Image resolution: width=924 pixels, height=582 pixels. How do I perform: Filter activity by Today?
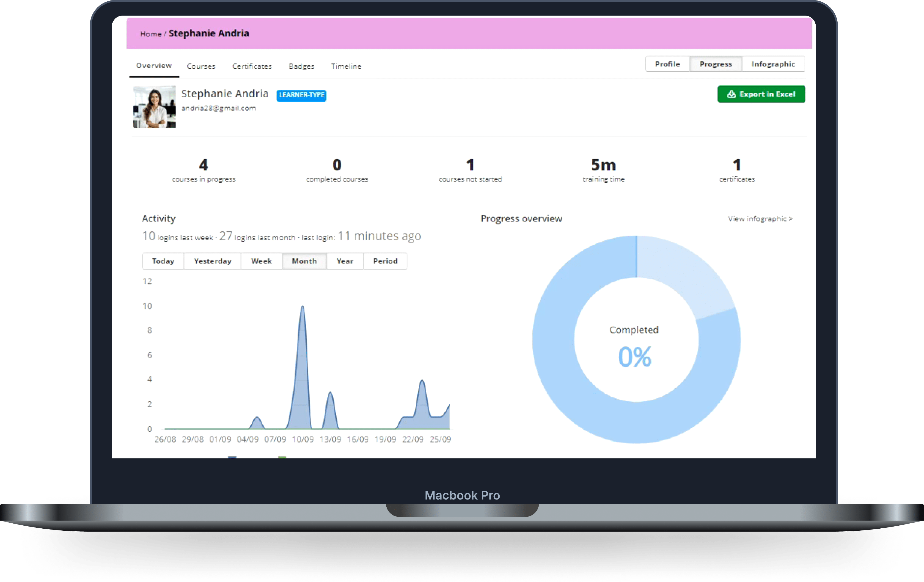coord(163,261)
